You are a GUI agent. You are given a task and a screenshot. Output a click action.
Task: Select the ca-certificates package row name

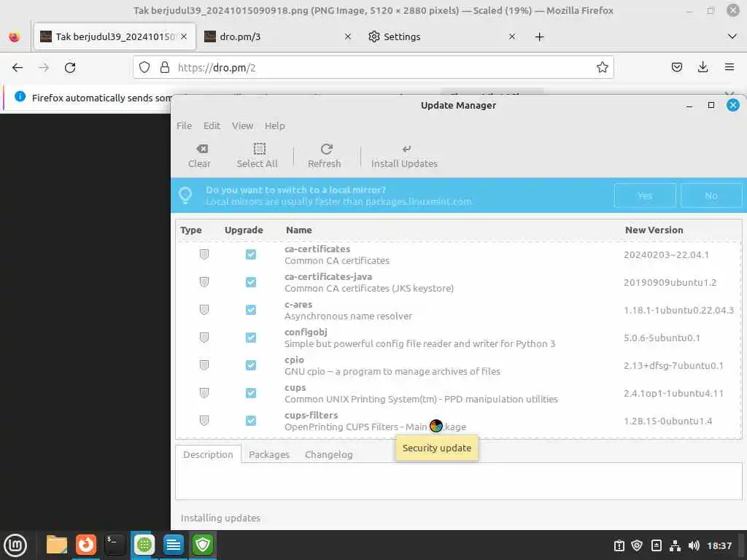pyautogui.click(x=317, y=249)
